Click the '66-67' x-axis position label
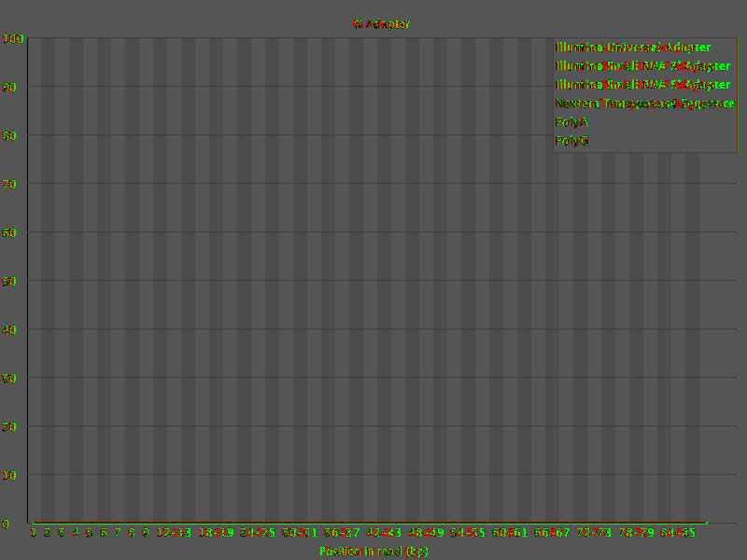The width and height of the screenshot is (747, 560). 552,532
